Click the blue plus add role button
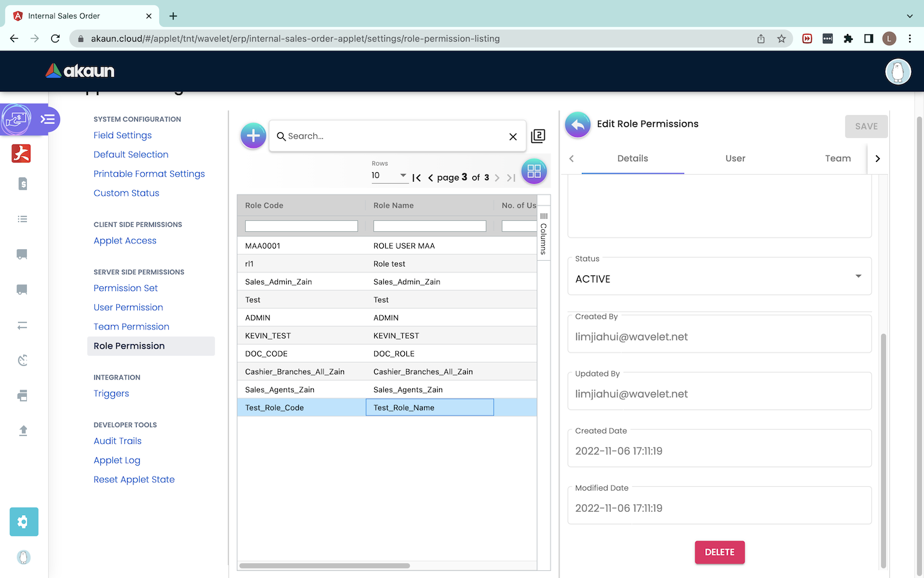 [253, 136]
